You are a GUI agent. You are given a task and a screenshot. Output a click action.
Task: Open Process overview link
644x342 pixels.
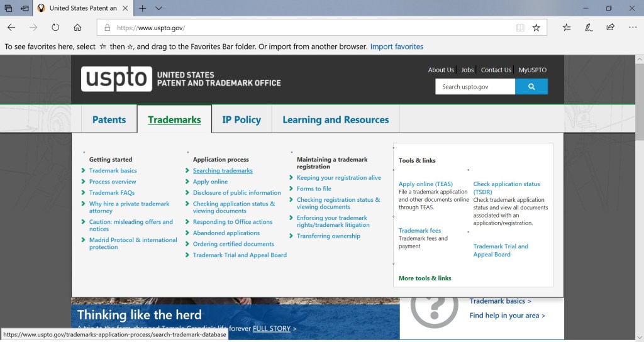(113, 182)
